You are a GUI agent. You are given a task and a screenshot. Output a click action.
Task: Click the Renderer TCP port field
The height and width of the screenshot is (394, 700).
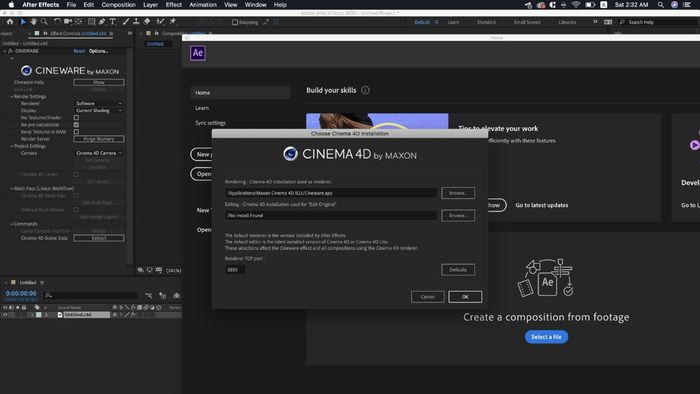point(235,270)
